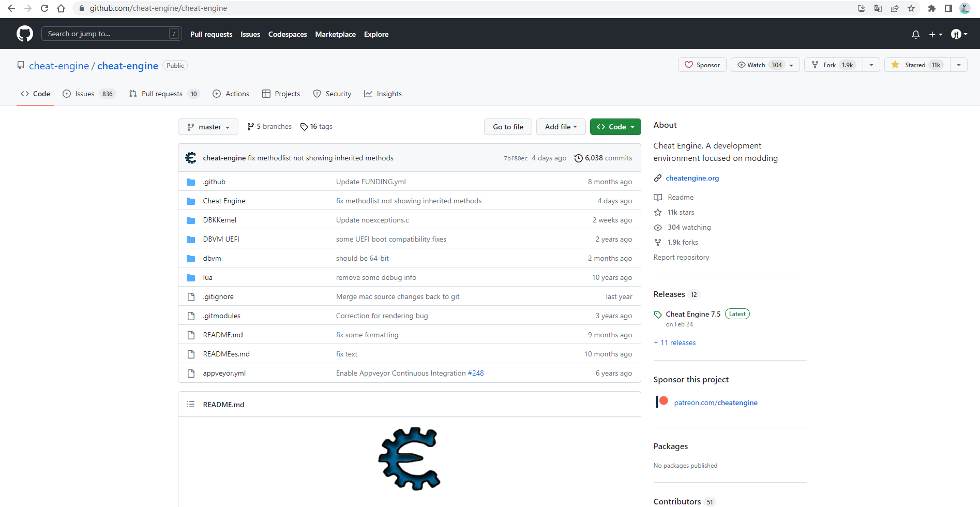Open the Add file dropdown
The height and width of the screenshot is (507, 980).
coord(561,127)
